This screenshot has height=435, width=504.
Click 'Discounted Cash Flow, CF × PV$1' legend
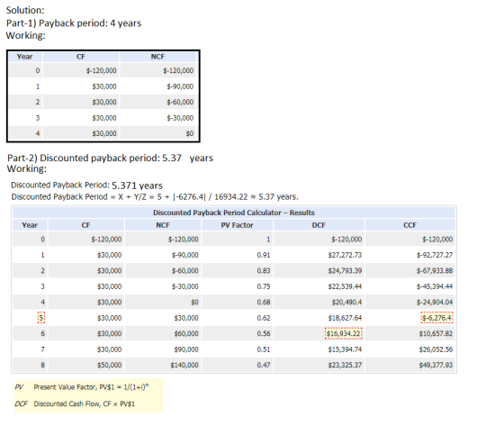click(x=85, y=403)
